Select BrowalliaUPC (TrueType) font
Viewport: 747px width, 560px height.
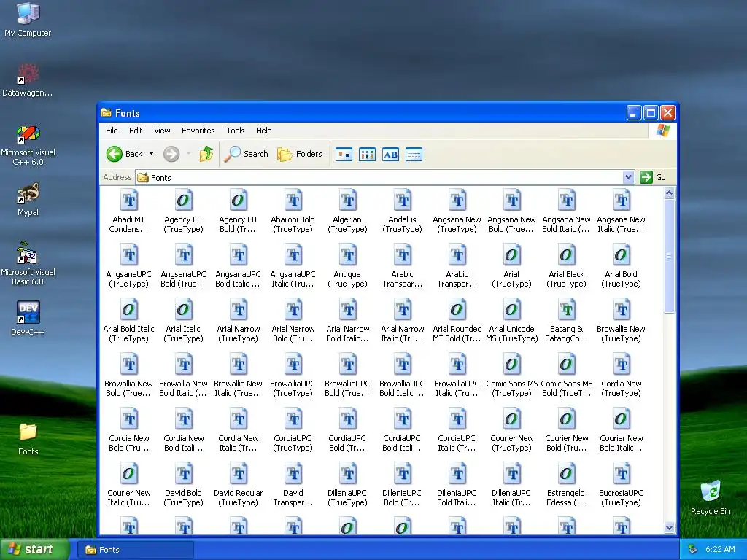[293, 376]
